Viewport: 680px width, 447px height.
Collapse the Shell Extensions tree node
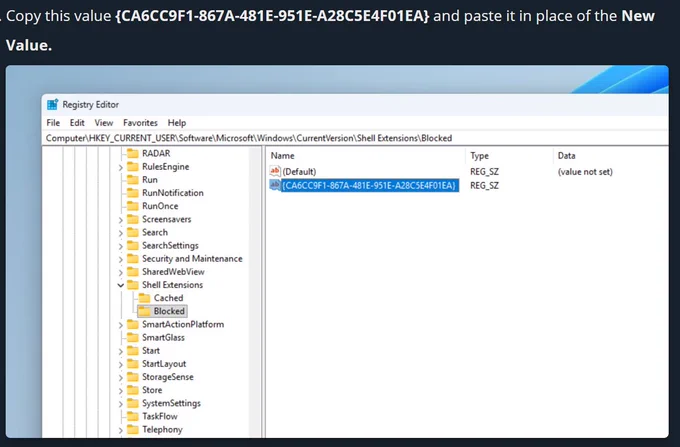click(x=121, y=285)
